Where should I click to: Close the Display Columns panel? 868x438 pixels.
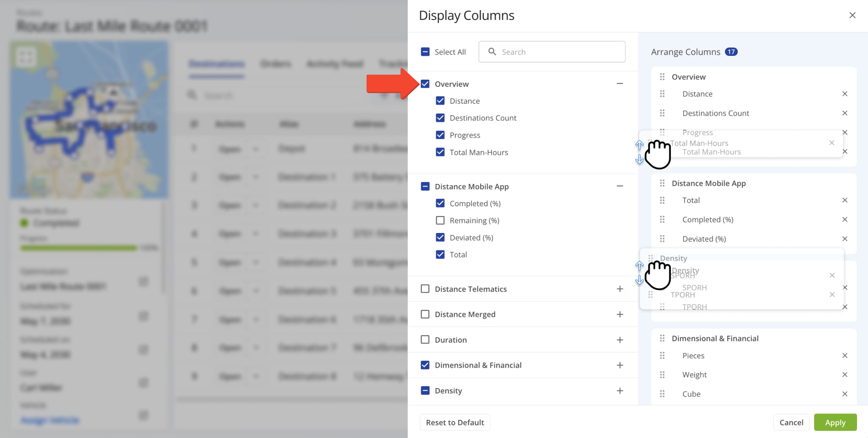852,15
